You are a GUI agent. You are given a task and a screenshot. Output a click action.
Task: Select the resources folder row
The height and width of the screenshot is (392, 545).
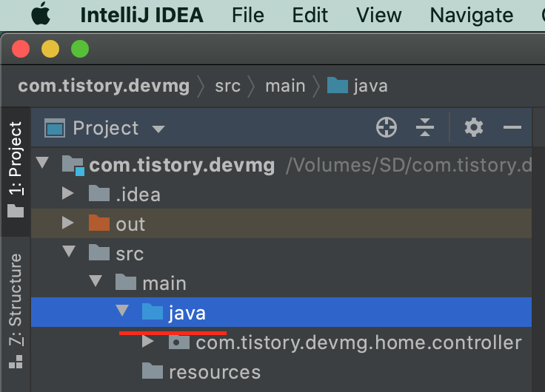(x=281, y=372)
